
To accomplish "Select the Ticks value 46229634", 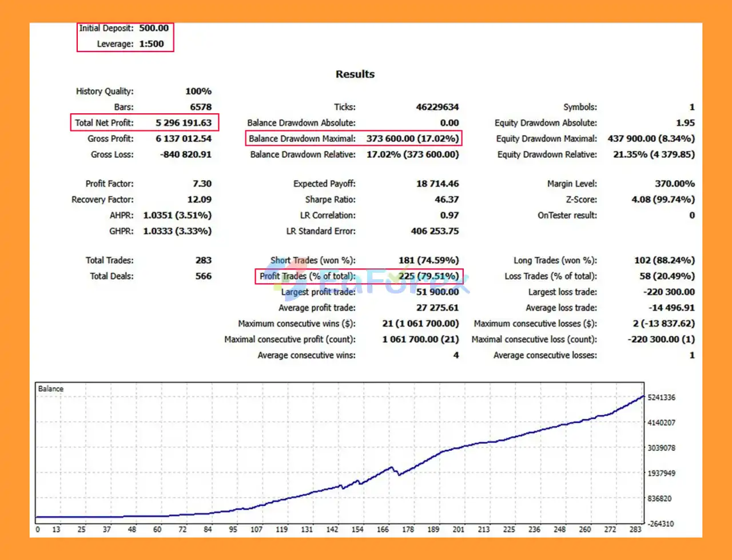I will click(437, 107).
